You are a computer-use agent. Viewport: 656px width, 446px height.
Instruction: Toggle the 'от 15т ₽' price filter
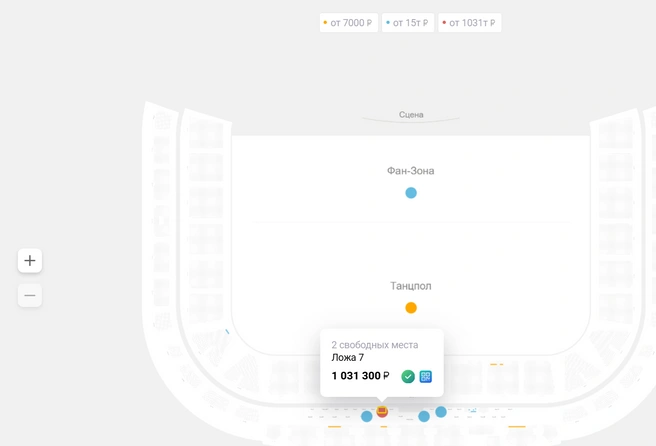coord(408,23)
